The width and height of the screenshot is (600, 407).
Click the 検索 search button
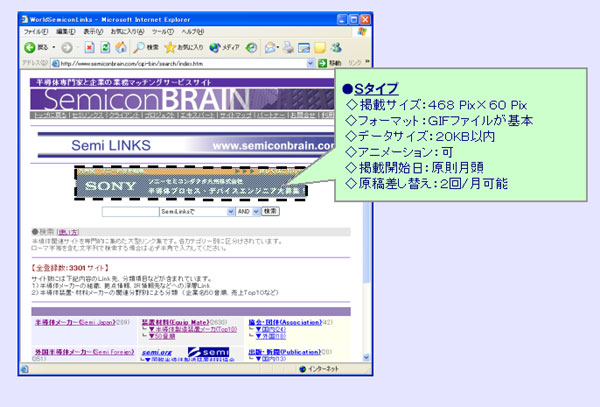(x=270, y=211)
